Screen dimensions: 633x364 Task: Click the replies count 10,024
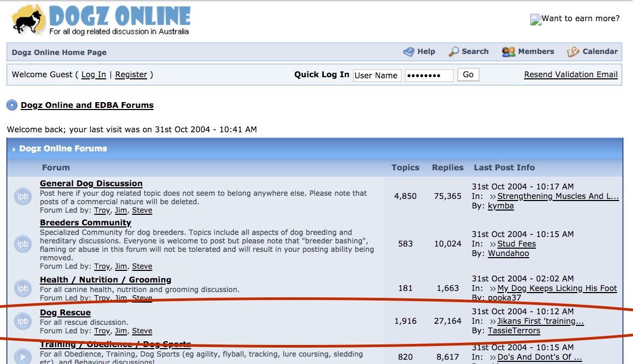[448, 244]
